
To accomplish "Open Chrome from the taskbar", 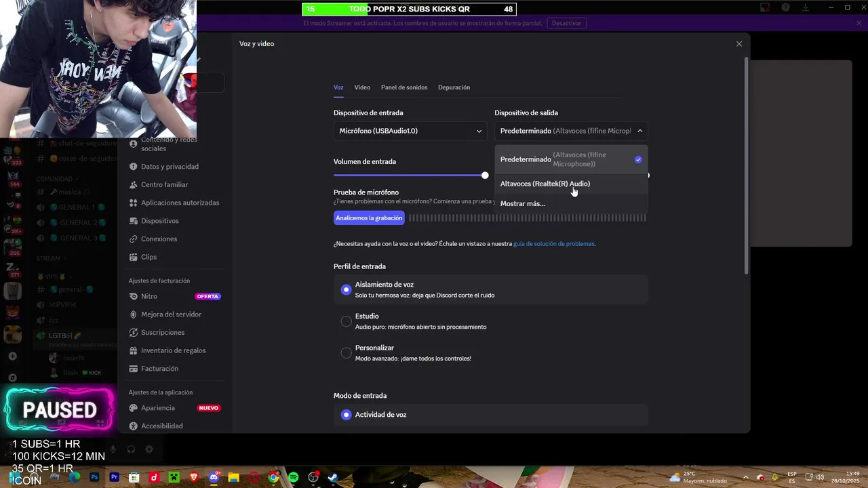I will click(273, 477).
